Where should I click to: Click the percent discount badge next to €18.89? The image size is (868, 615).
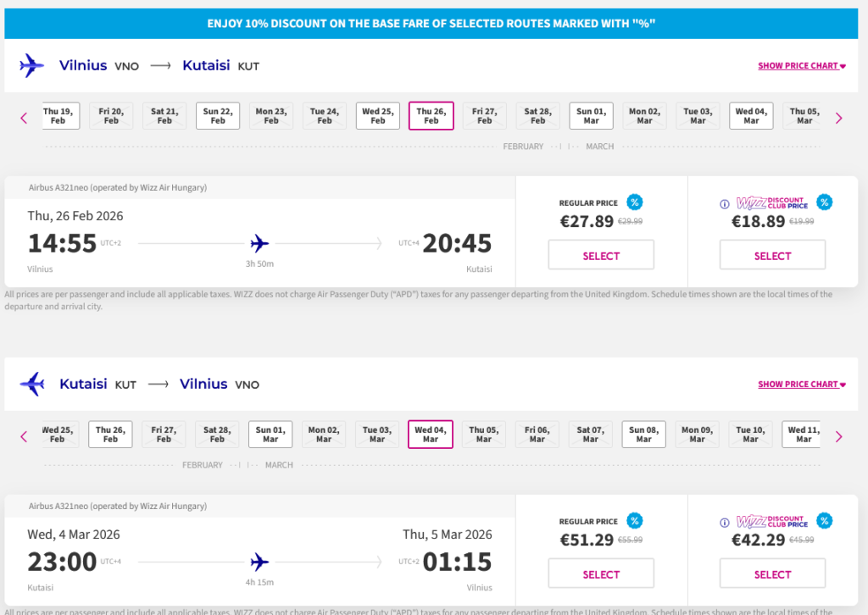pos(824,202)
